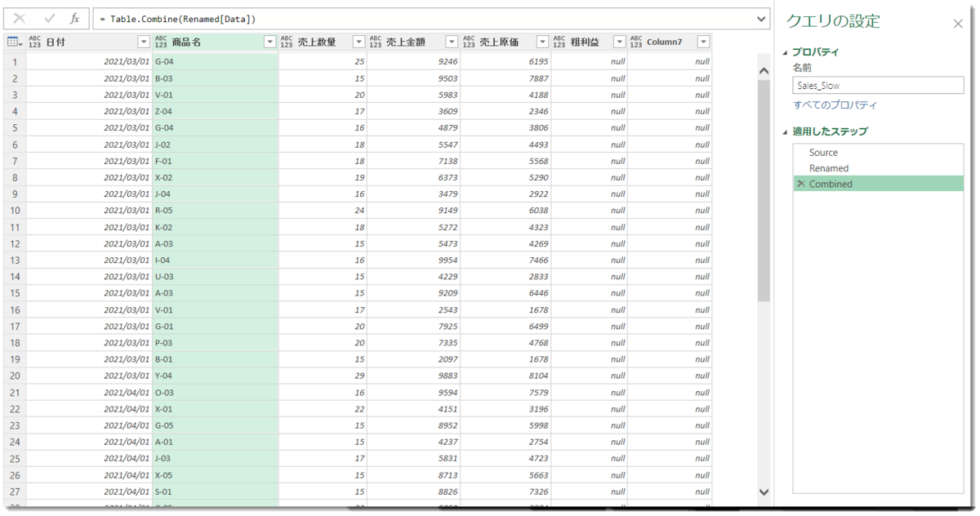Click 売上金額 value 8713
Viewport: 980px width, 516px height.
413,474
